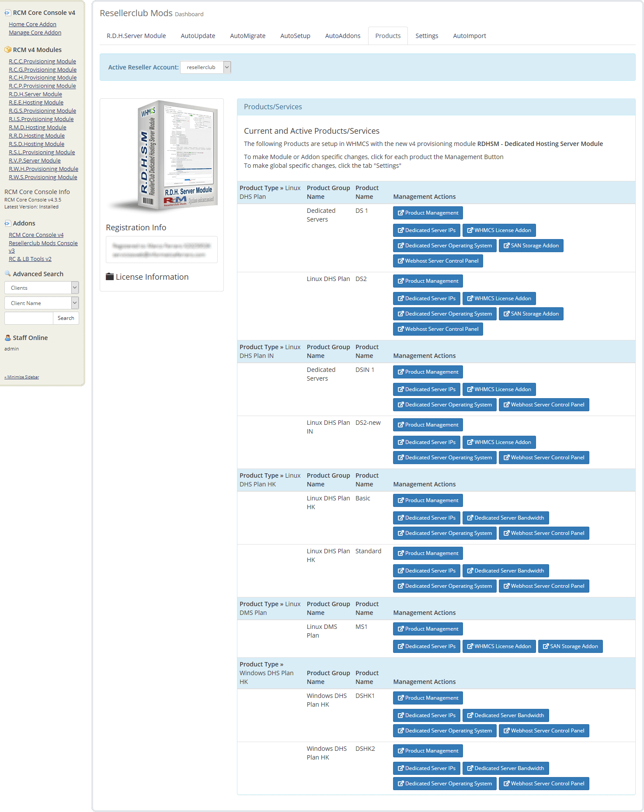The width and height of the screenshot is (644, 812).
Task: Open the Active Reseller Account dropdown
Action: coord(205,67)
